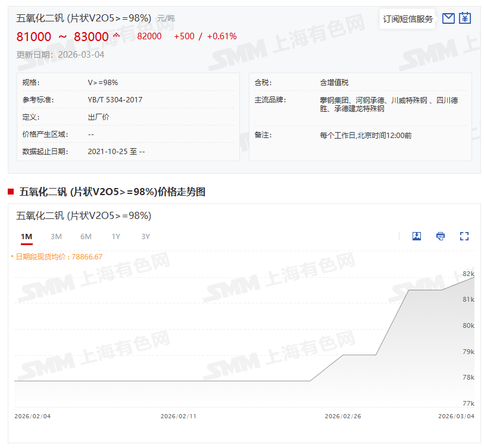Click the red price-up trend icon
484x448 pixels.
tap(116, 36)
